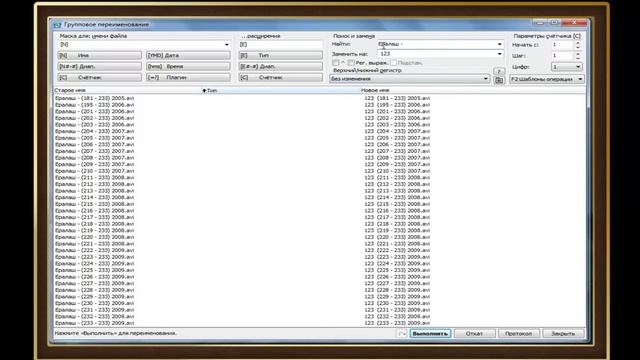Screen dimensions: 640x360
Task: Enable the Рег. выраж. checkbox
Action: click(x=351, y=63)
